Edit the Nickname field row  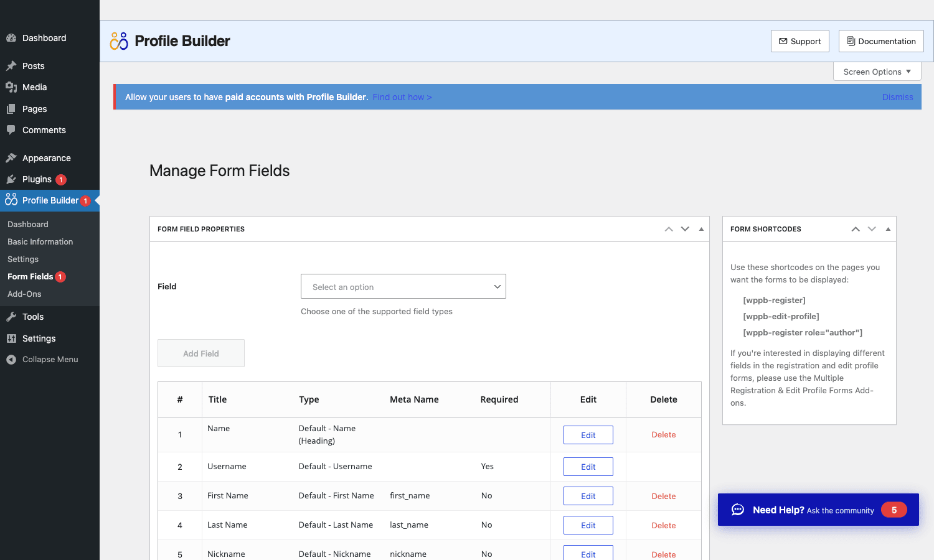[x=588, y=554]
